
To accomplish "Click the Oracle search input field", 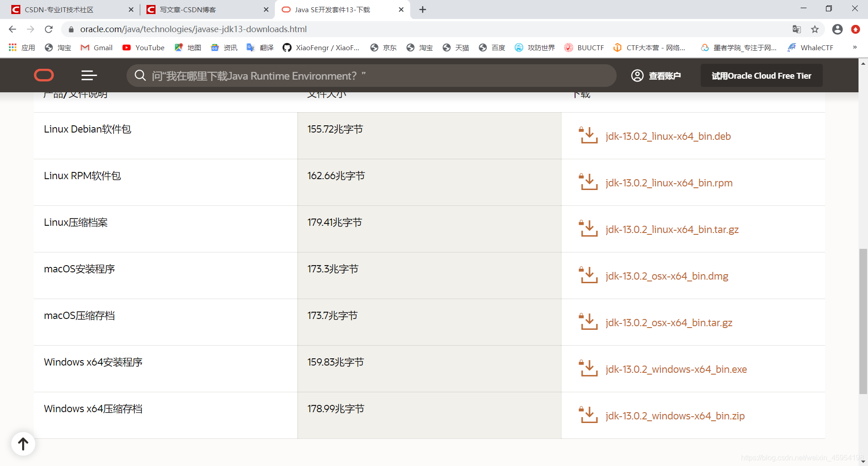I will tap(372, 76).
